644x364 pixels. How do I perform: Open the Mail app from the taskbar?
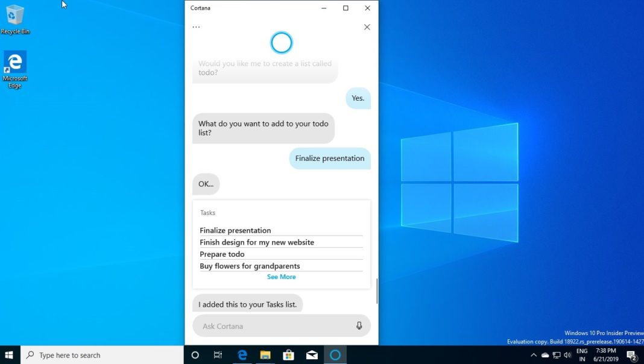(312, 354)
